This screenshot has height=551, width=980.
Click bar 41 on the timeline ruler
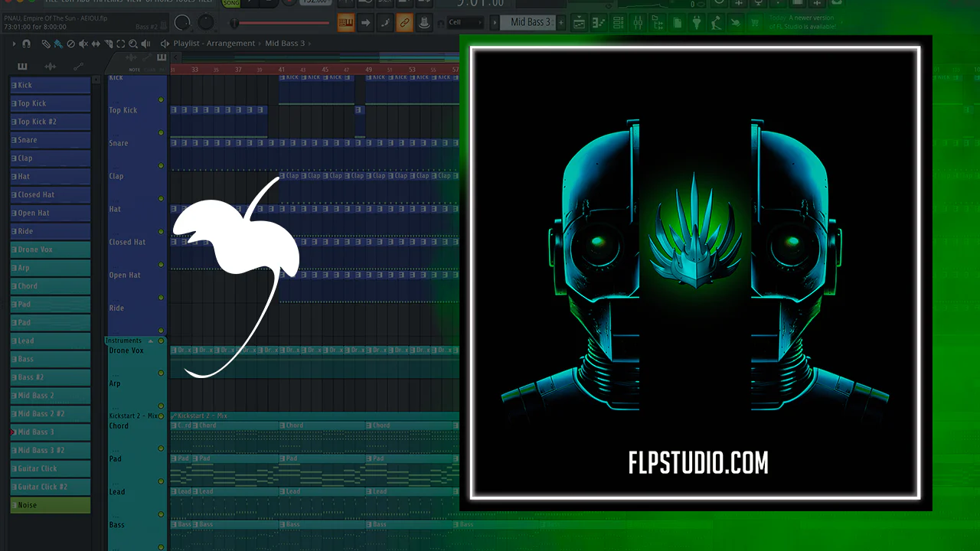point(282,70)
